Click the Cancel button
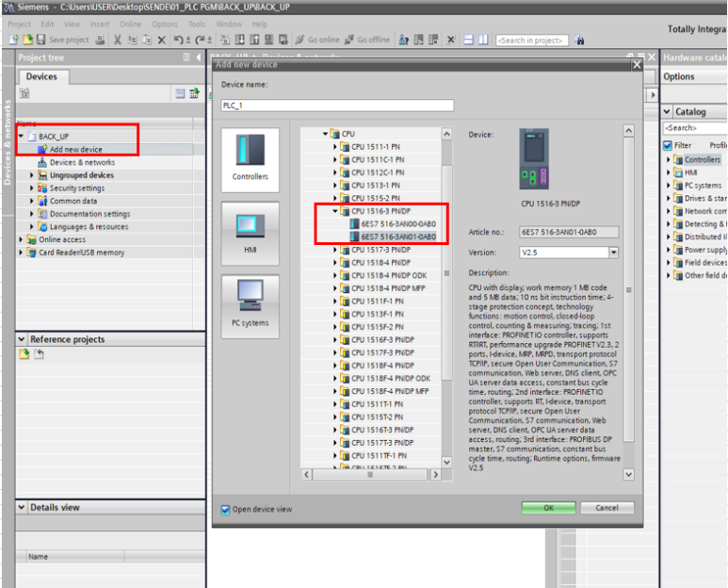 [607, 508]
